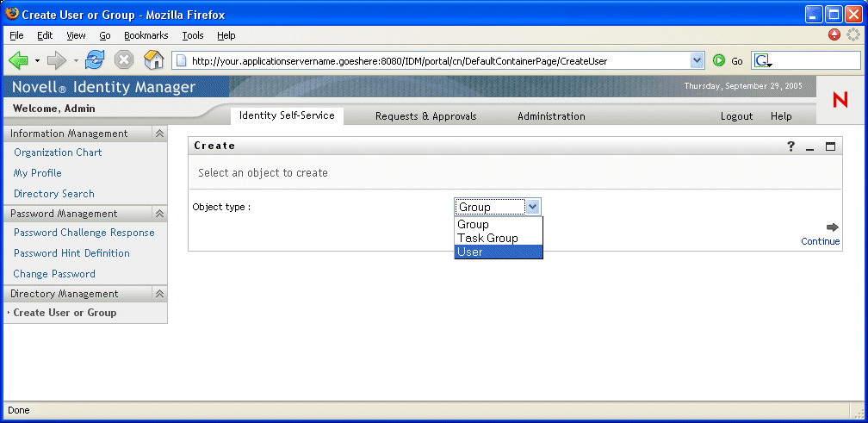The width and height of the screenshot is (868, 423).
Task: Open the Organization Chart link
Action: pos(59,152)
